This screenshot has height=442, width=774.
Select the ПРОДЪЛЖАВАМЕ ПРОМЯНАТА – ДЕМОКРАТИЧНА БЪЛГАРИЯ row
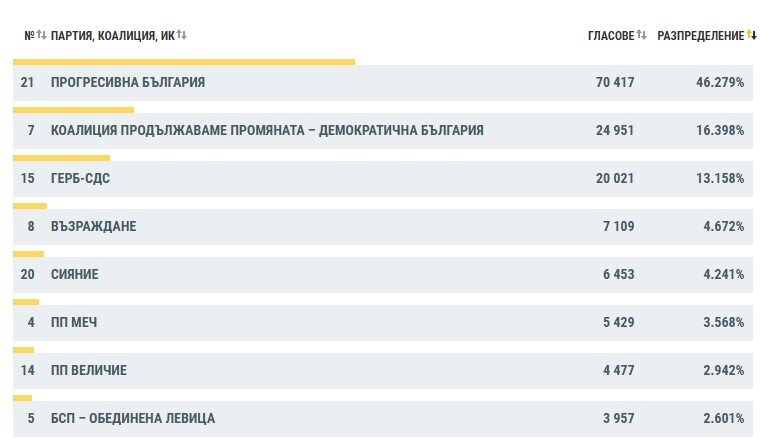point(383,131)
